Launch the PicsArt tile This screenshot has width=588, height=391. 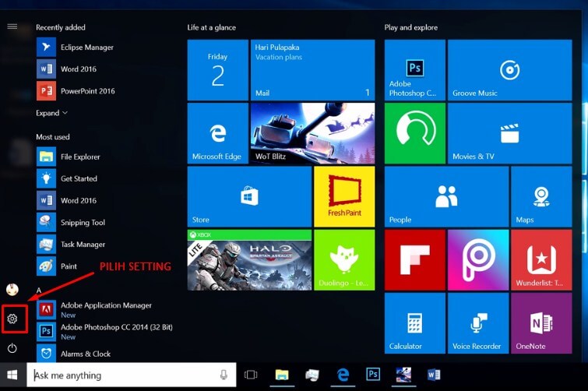478,260
